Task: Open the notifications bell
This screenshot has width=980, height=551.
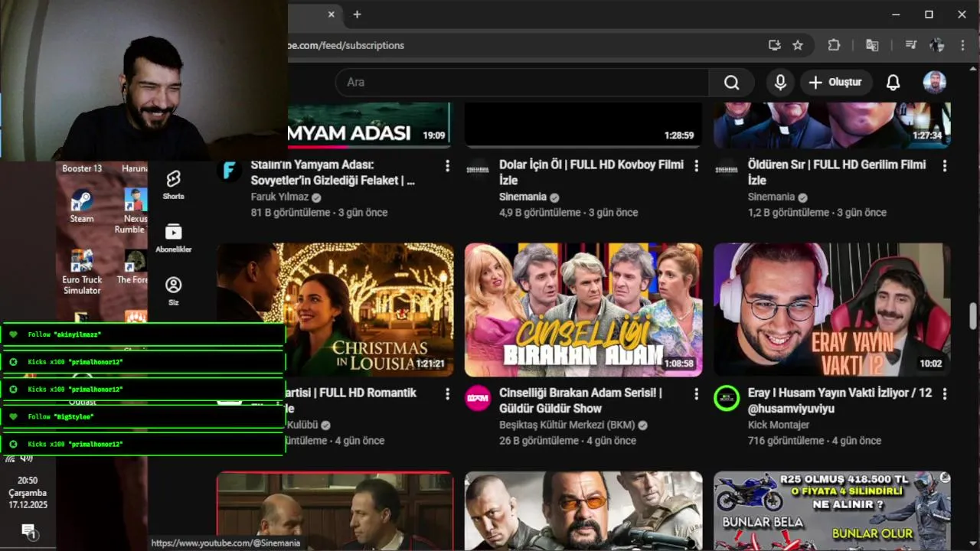Action: coord(893,82)
